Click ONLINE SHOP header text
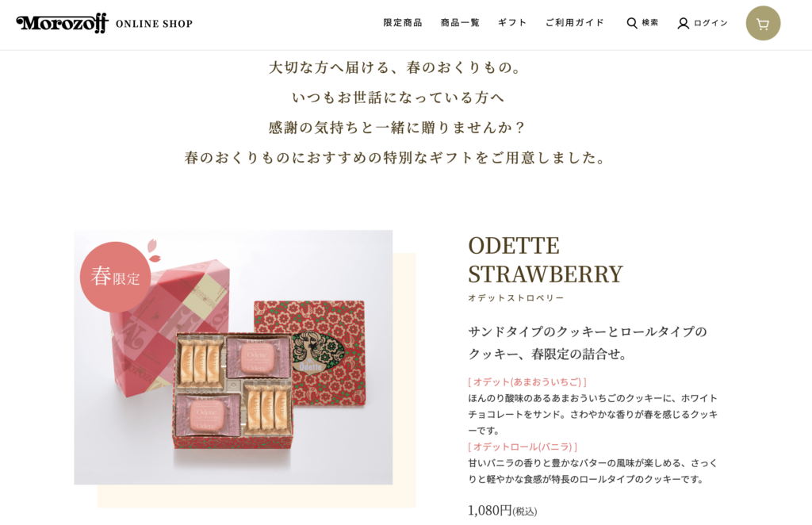 pyautogui.click(x=155, y=24)
